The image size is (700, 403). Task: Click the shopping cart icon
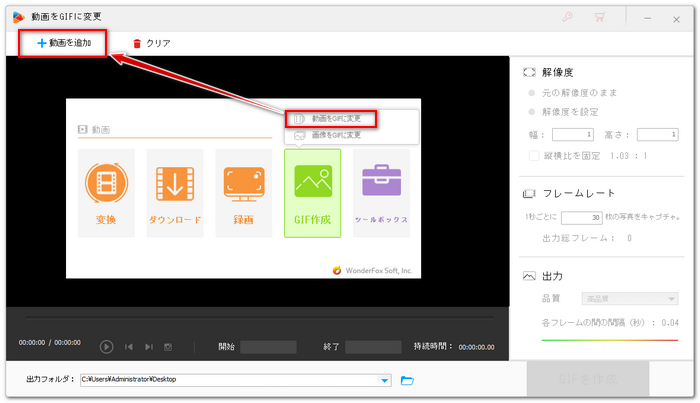[601, 18]
